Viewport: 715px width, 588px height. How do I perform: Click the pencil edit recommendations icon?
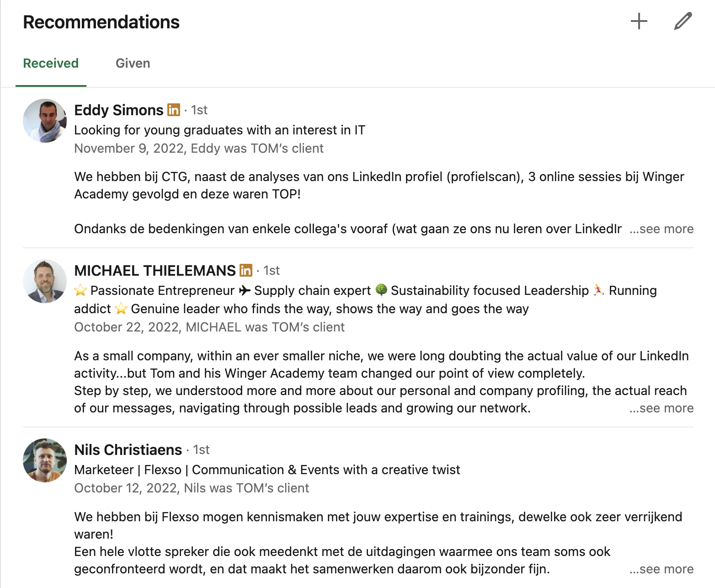pyautogui.click(x=683, y=21)
